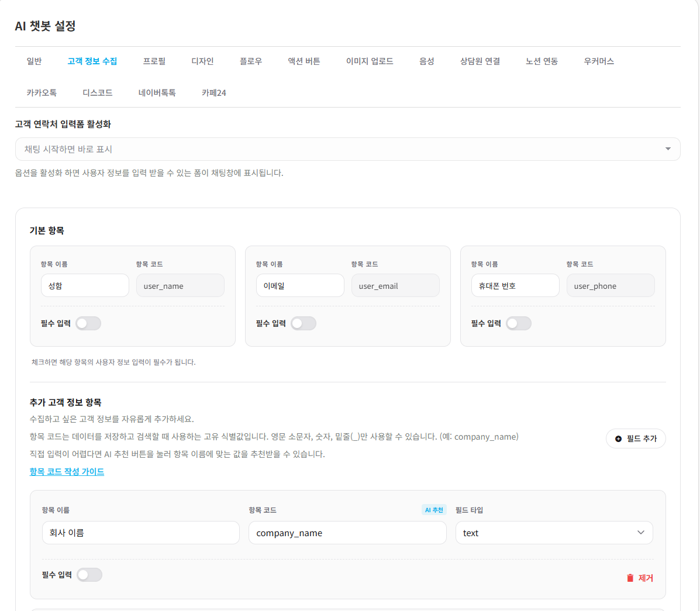
Task: Click the AI 추천 button
Action: tap(434, 510)
